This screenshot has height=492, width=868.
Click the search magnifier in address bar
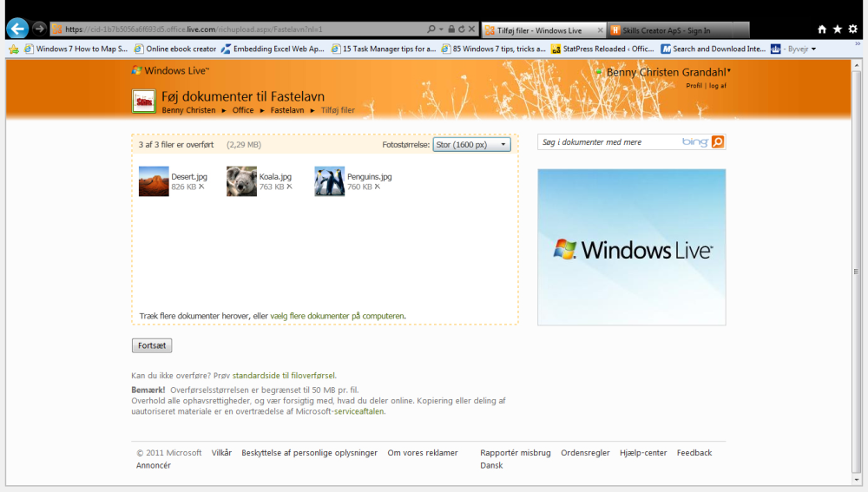[431, 29]
